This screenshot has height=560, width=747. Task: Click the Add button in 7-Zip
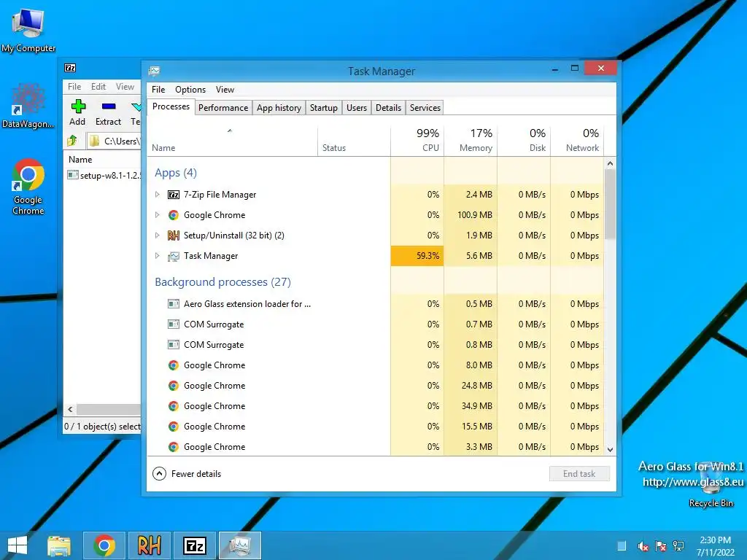click(77, 113)
